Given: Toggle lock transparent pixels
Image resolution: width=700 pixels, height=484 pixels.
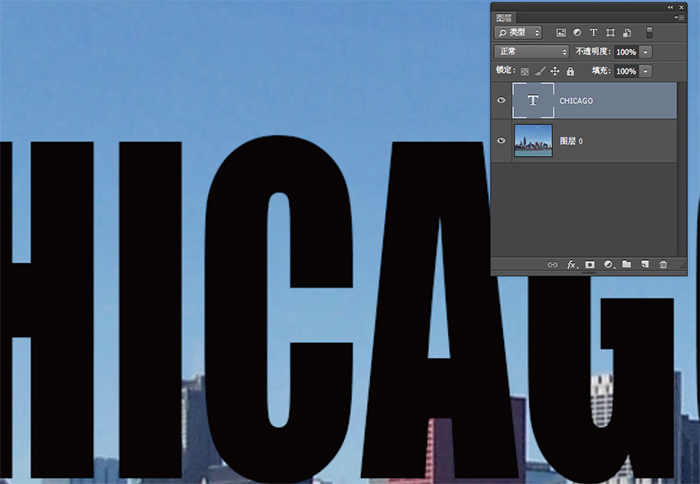Looking at the screenshot, I should click(x=525, y=71).
